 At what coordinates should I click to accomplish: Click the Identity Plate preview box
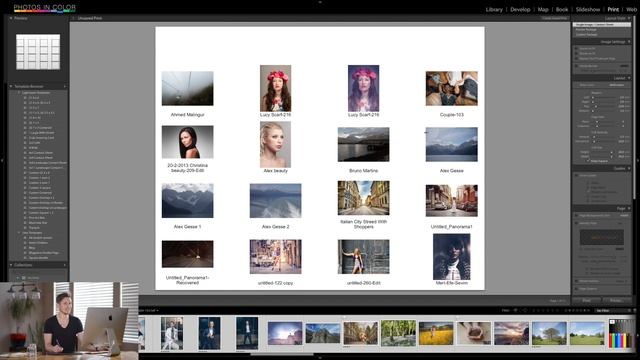(x=602, y=237)
